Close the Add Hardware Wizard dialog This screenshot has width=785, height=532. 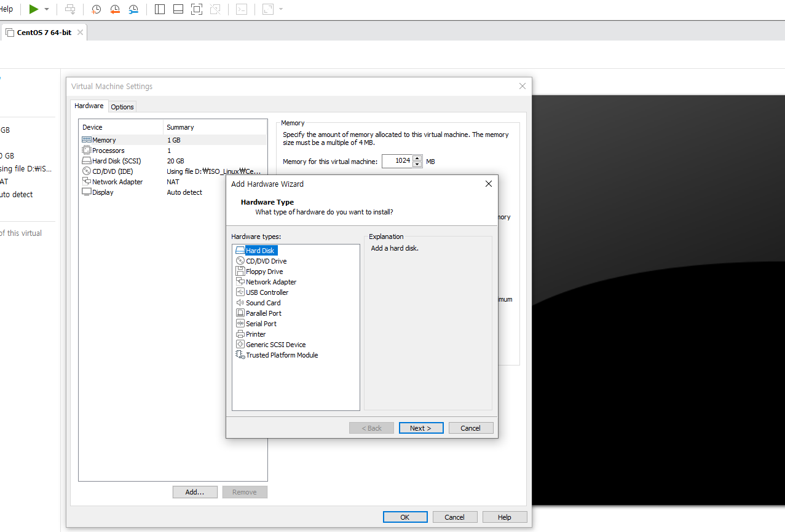pyautogui.click(x=489, y=184)
